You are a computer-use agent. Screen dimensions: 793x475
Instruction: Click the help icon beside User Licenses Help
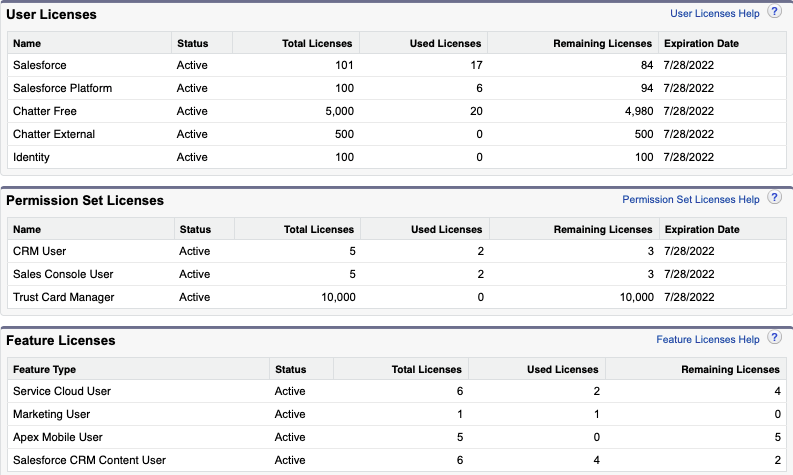774,12
